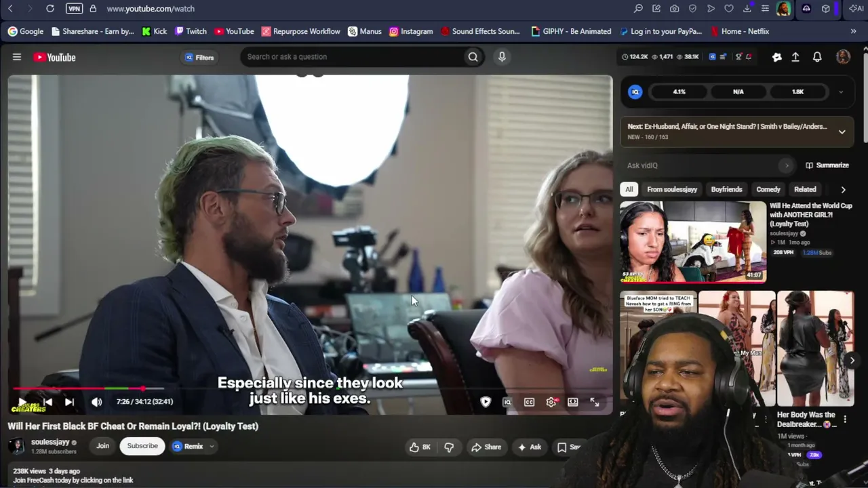Show more category chips with arrow
868x488 pixels.
point(843,190)
